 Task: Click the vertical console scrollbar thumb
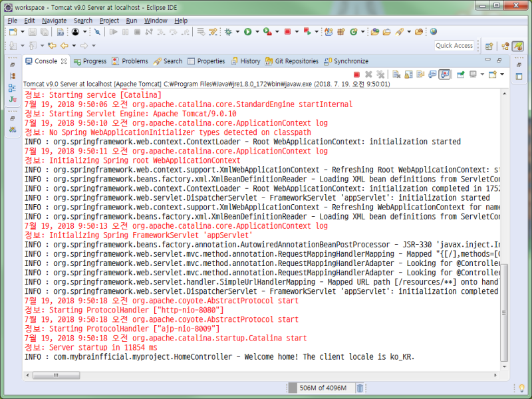coord(504,313)
